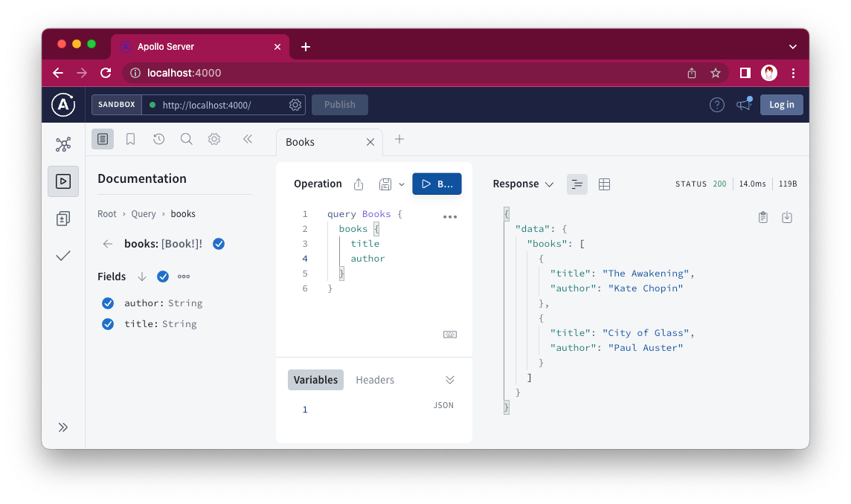Download the response with download icon
Screen dimensions: 851x504
[787, 217]
